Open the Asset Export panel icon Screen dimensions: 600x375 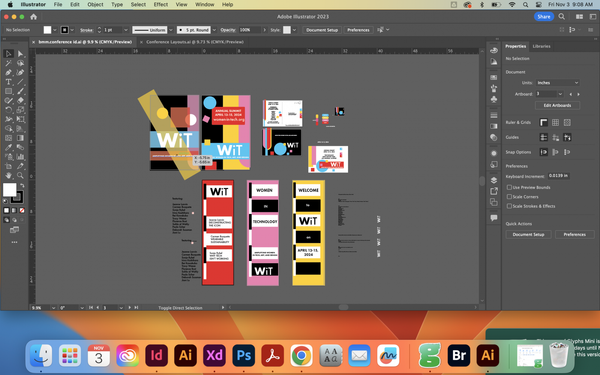click(494, 191)
